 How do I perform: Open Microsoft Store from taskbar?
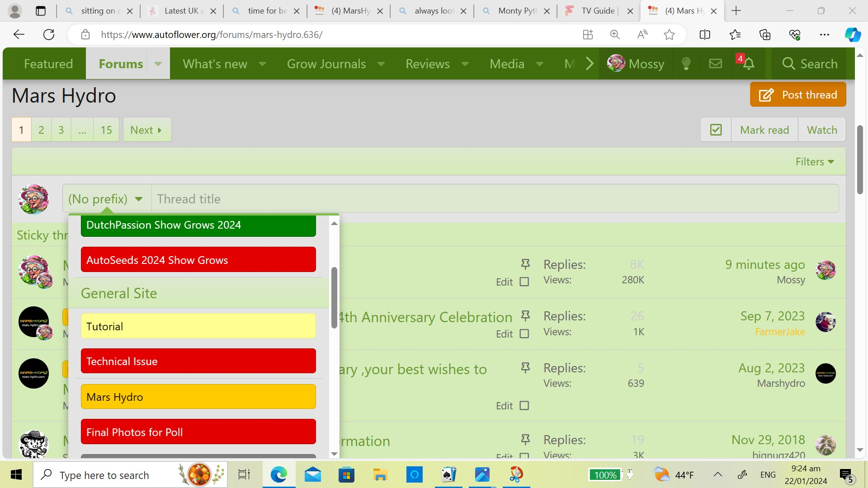tap(347, 474)
